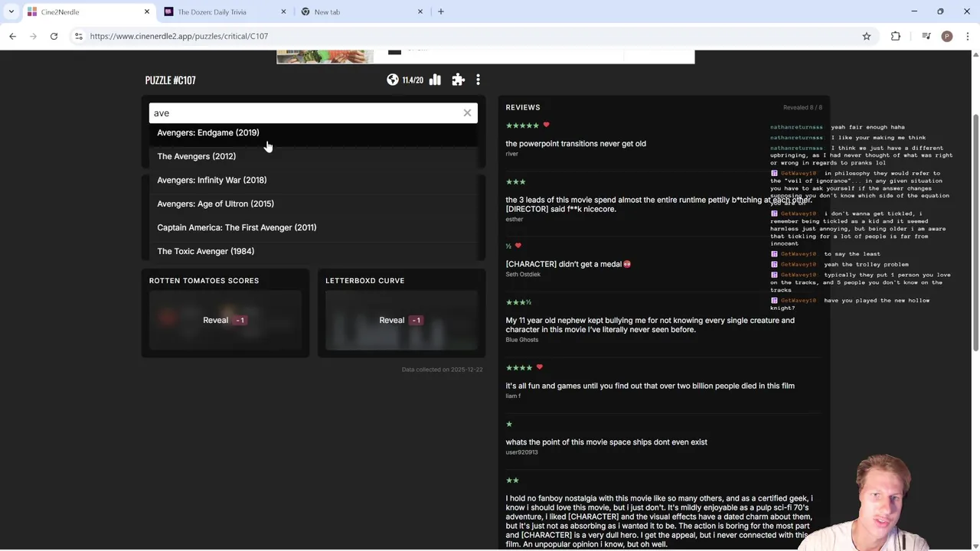
Task: Open the tab search dropdown arrow
Action: tap(11, 11)
